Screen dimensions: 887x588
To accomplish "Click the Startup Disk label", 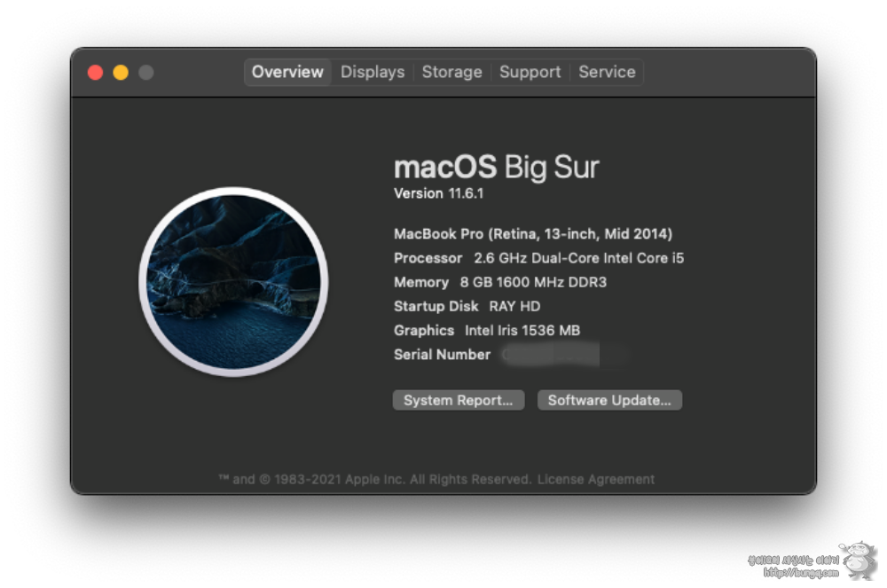I will (436, 307).
